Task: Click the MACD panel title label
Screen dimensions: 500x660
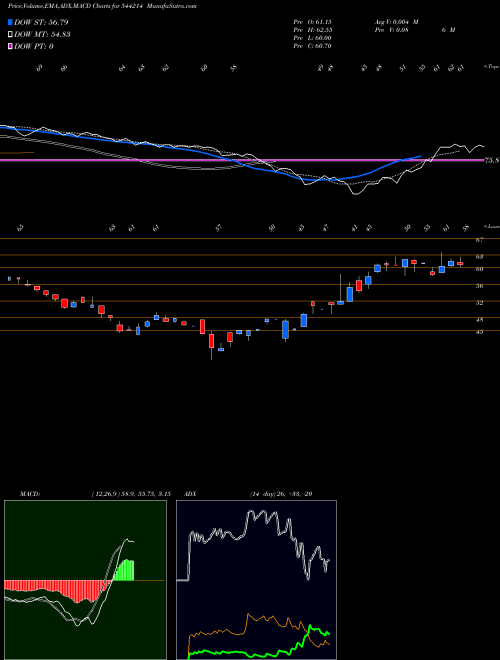Action: [x=29, y=494]
